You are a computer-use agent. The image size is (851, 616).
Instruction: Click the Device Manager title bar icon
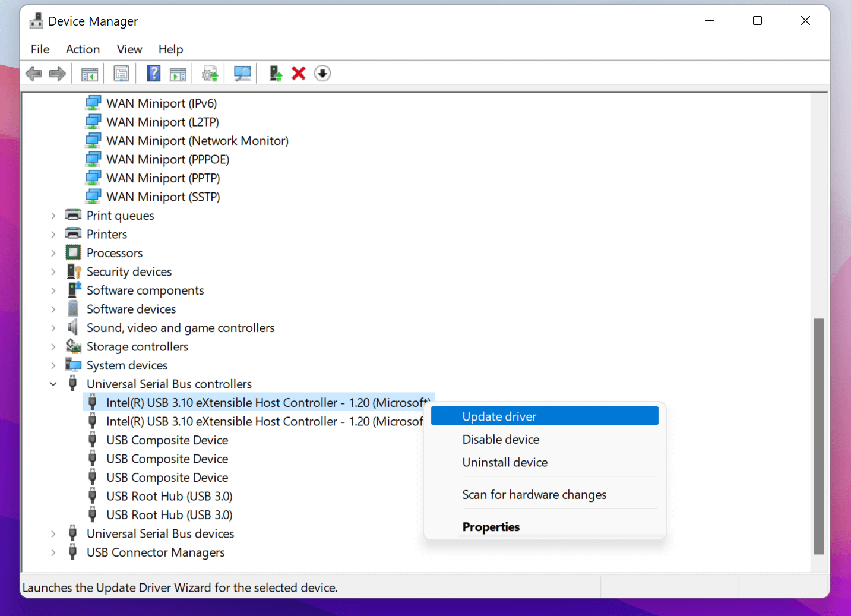36,21
